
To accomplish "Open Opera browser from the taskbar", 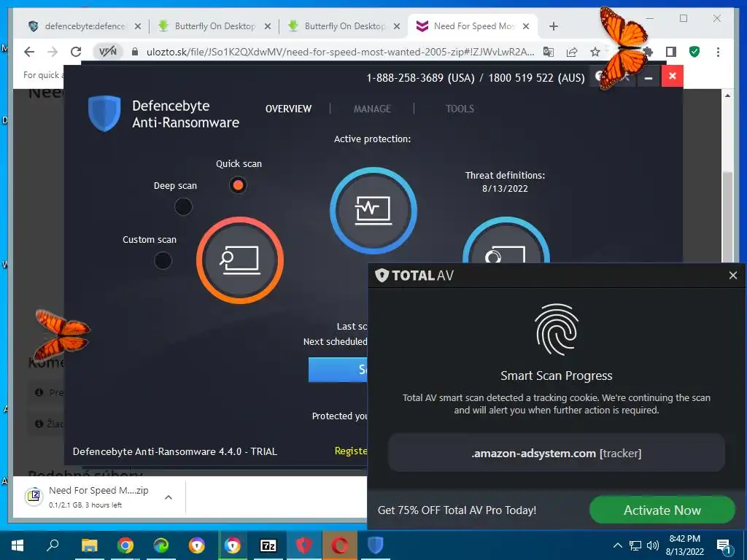I will 340,545.
